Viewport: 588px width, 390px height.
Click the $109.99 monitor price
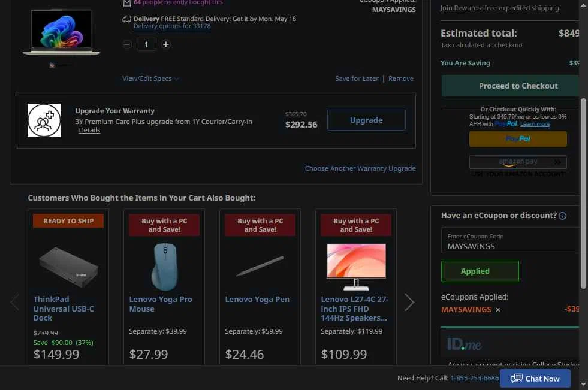(344, 355)
